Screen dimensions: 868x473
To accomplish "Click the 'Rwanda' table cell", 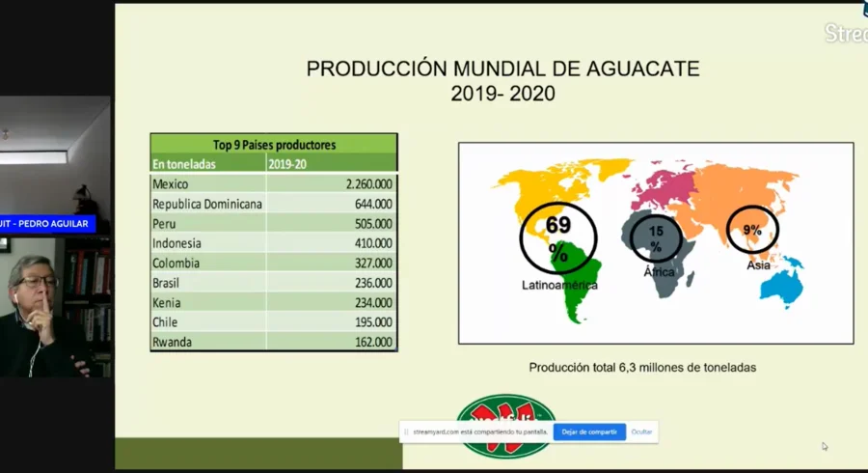I will point(208,342).
